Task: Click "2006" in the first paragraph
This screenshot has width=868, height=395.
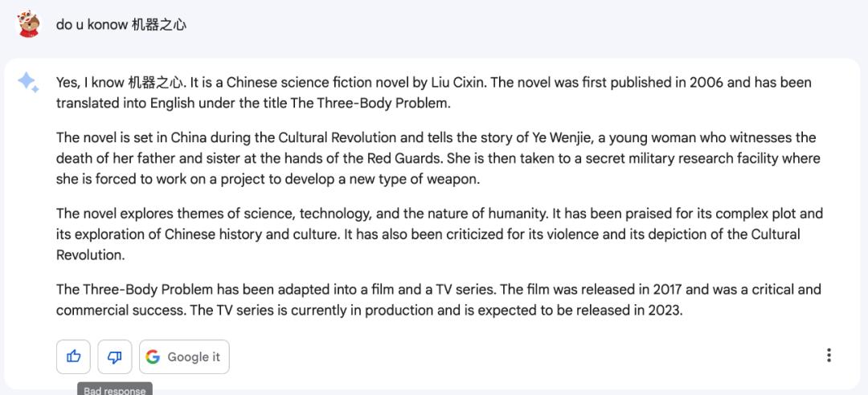Action: 707,82
